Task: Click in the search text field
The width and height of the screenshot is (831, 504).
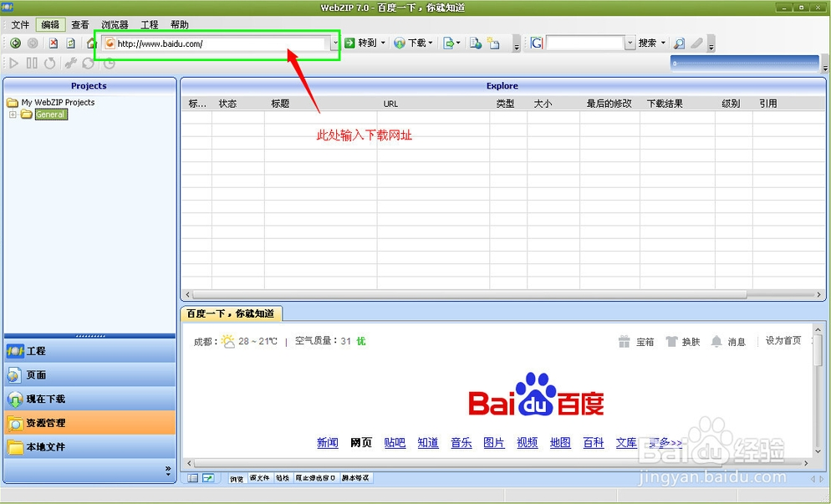Action: 585,43
